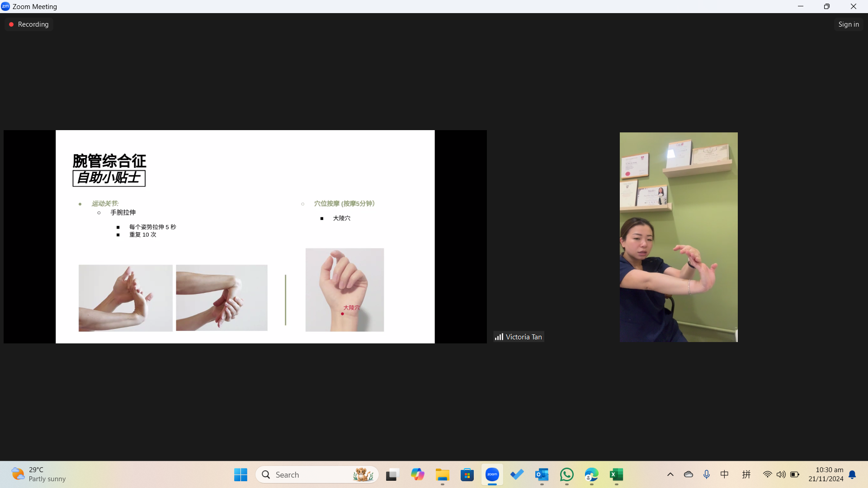Open the Zoom icon in taskbar
The image size is (868, 488).
click(x=492, y=474)
